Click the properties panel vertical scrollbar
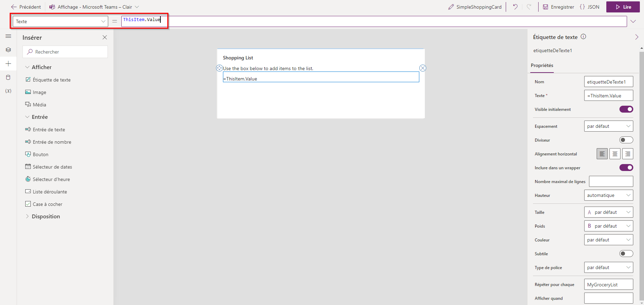The height and width of the screenshot is (305, 644). [x=642, y=175]
